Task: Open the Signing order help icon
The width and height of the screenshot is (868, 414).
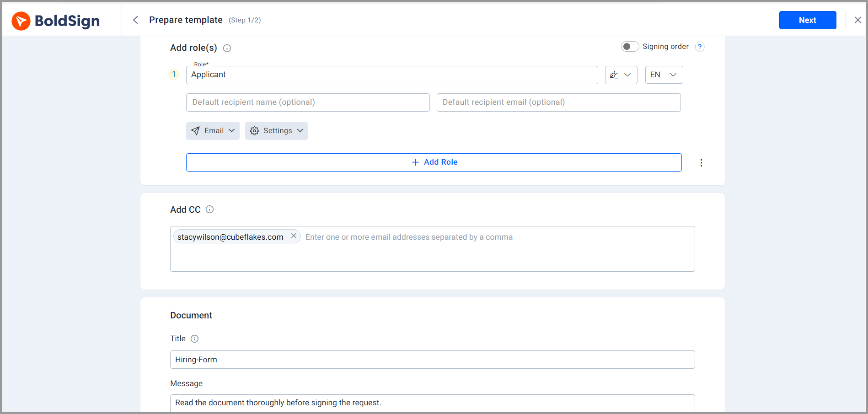Action: pyautogui.click(x=699, y=47)
